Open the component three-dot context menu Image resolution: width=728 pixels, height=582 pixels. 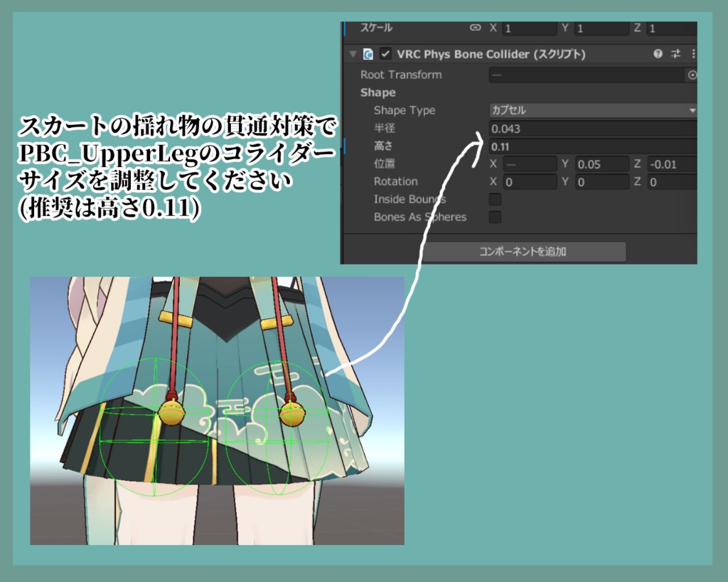pos(693,54)
